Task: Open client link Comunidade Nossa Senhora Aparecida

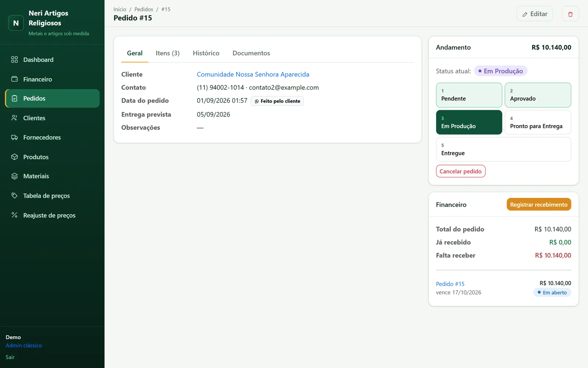Action: click(x=253, y=74)
